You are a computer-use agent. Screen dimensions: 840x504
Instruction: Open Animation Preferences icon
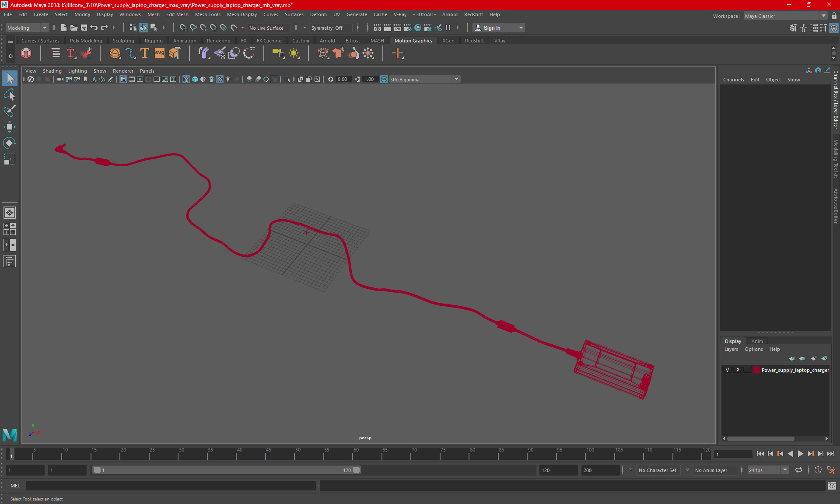pyautogui.click(x=831, y=470)
